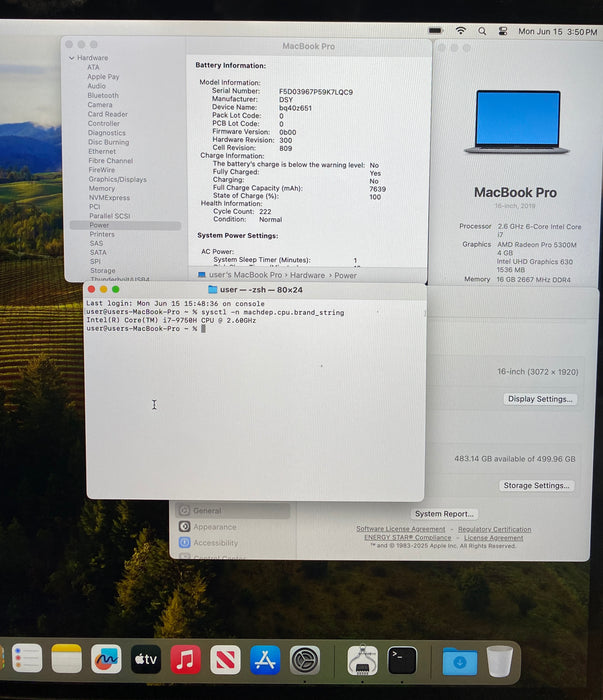603x700 pixels.
Task: Select the highlighted Power item in the Hardware list
Action: pos(125,225)
